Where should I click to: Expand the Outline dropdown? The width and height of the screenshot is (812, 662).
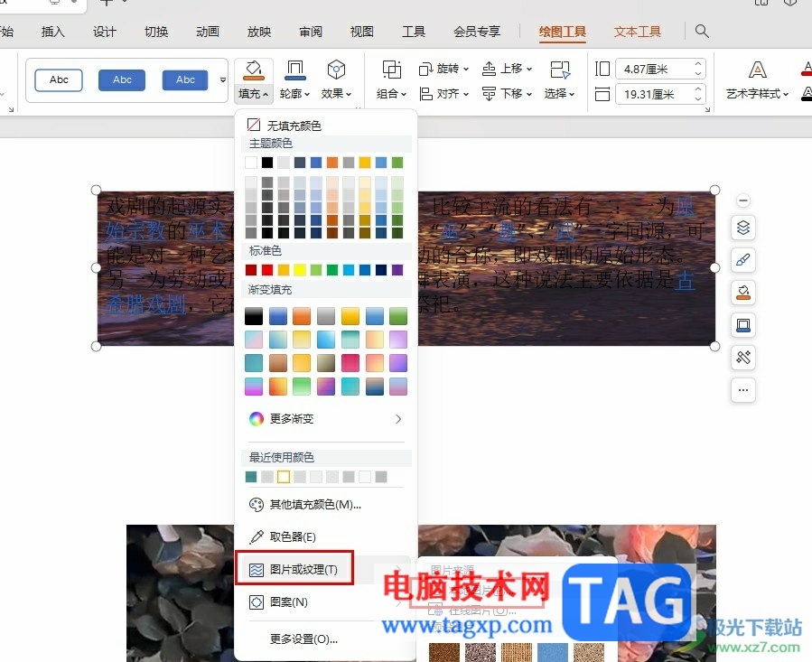(294, 94)
